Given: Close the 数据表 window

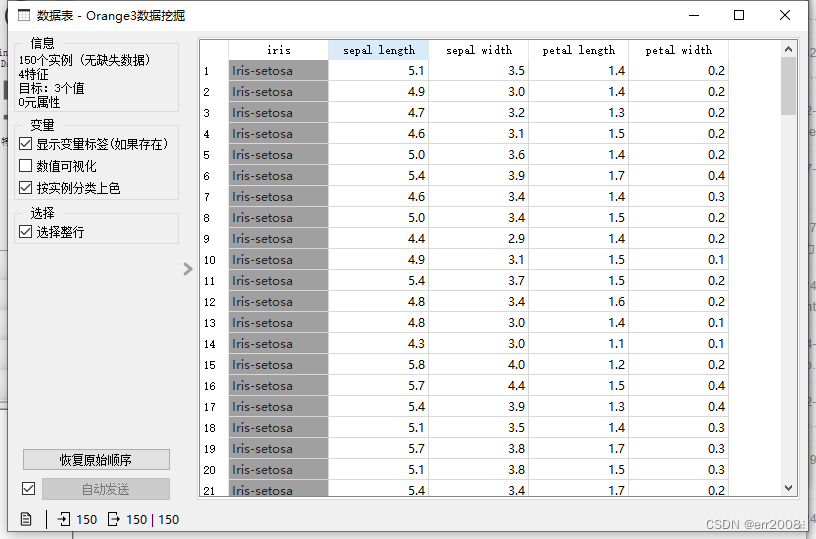Looking at the screenshot, I should tap(785, 16).
